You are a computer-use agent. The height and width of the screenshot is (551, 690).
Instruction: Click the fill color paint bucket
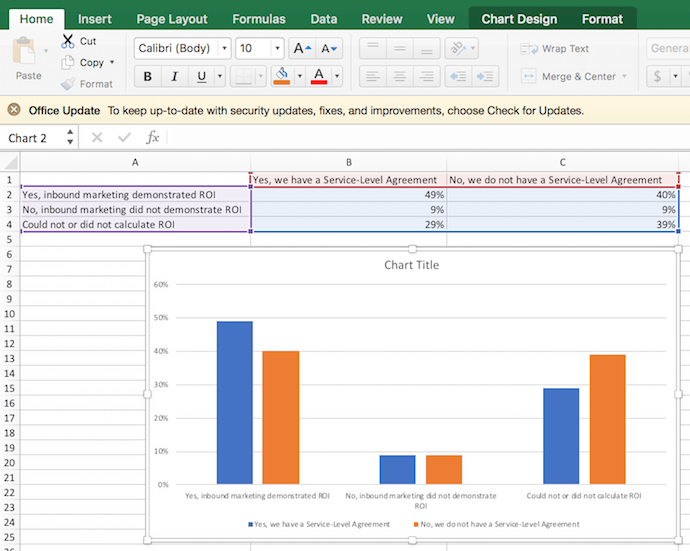(281, 77)
